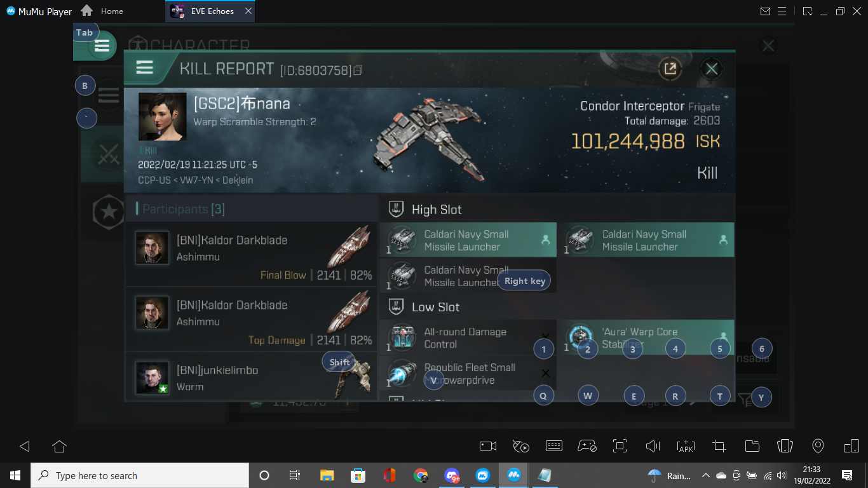Open gamepad mapping settings

[x=587, y=446]
